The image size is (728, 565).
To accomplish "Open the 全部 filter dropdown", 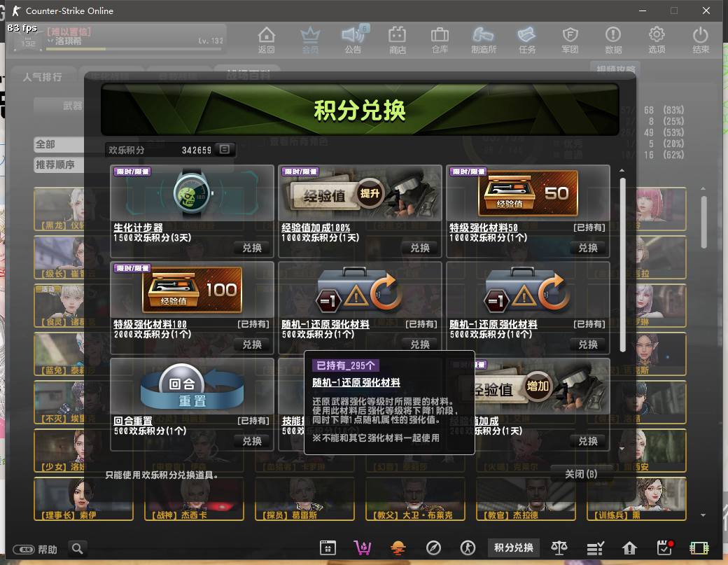I will point(59,144).
